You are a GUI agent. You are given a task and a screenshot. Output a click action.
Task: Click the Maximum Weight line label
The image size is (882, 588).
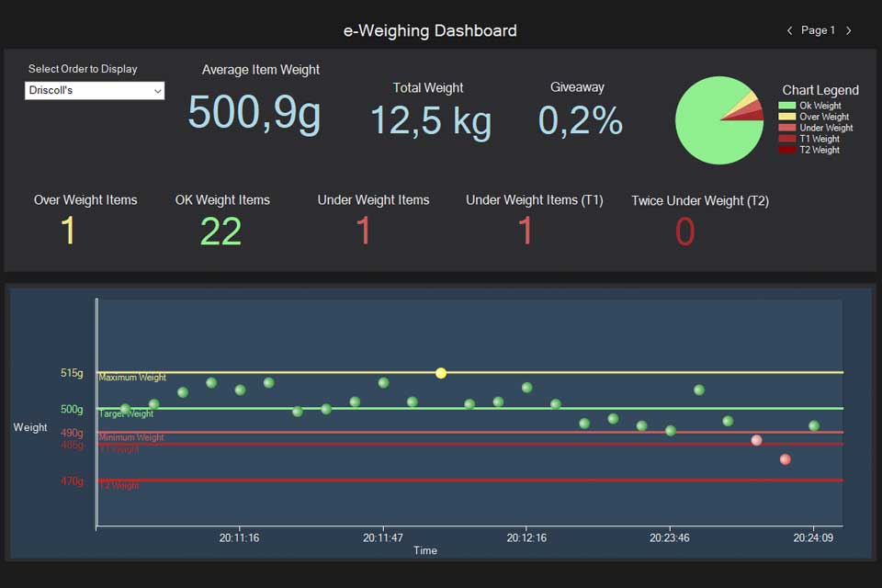tap(132, 378)
